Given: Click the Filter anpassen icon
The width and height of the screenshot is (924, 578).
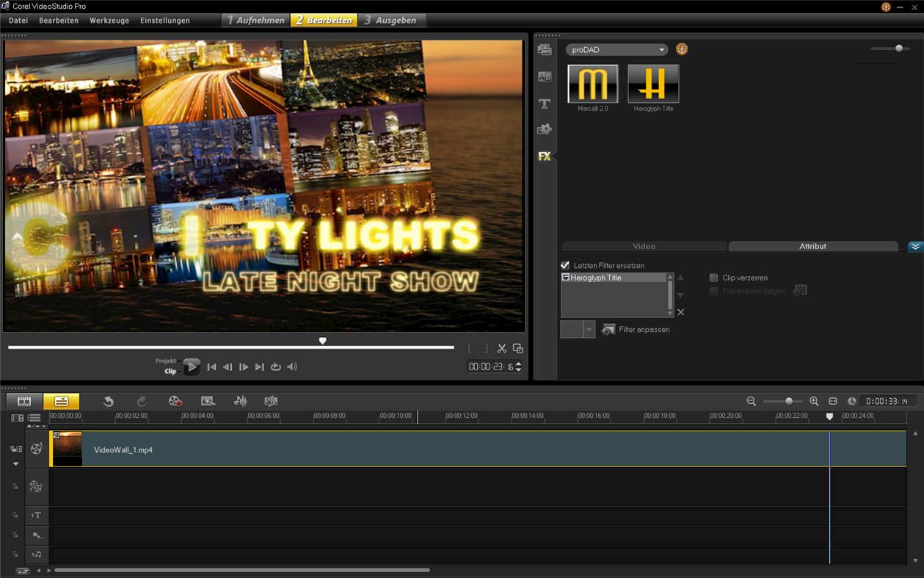Looking at the screenshot, I should pos(608,330).
